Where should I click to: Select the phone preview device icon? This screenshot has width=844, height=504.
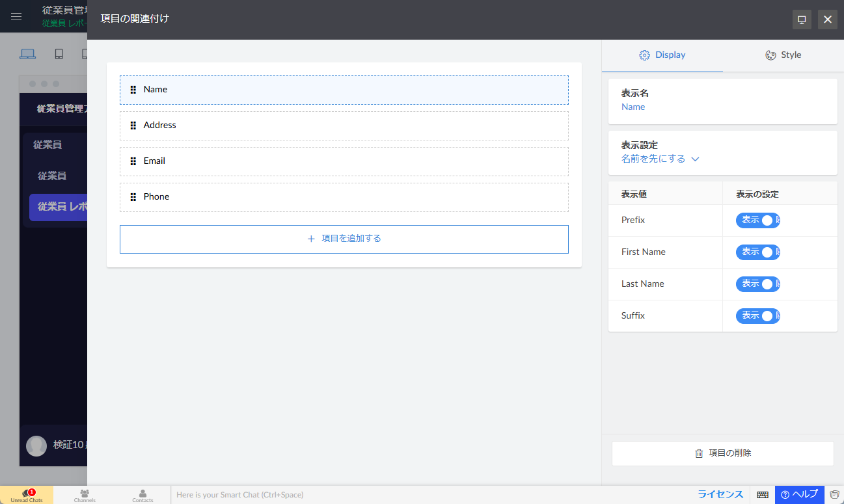click(59, 54)
